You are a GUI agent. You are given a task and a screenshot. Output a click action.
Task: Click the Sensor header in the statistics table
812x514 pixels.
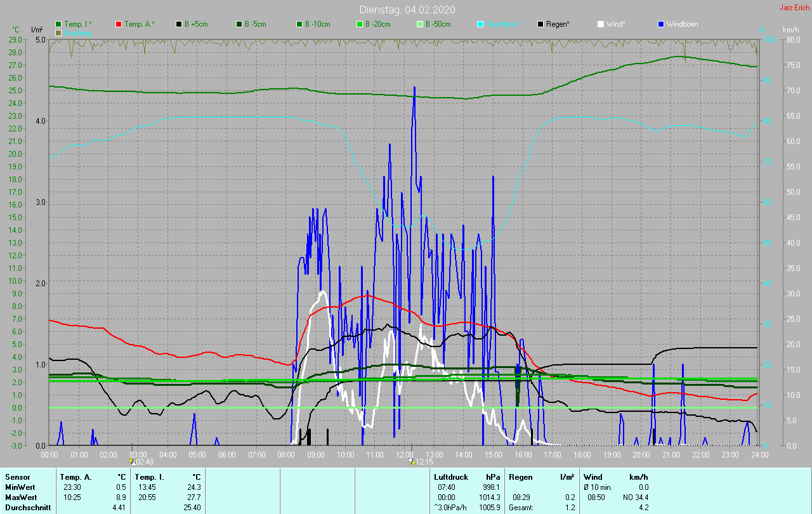click(x=17, y=477)
